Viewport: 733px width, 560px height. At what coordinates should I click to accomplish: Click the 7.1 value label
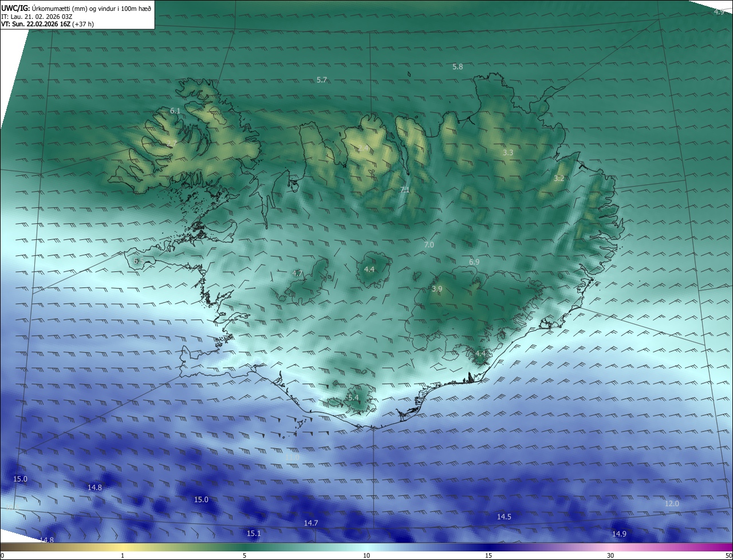[x=405, y=190]
